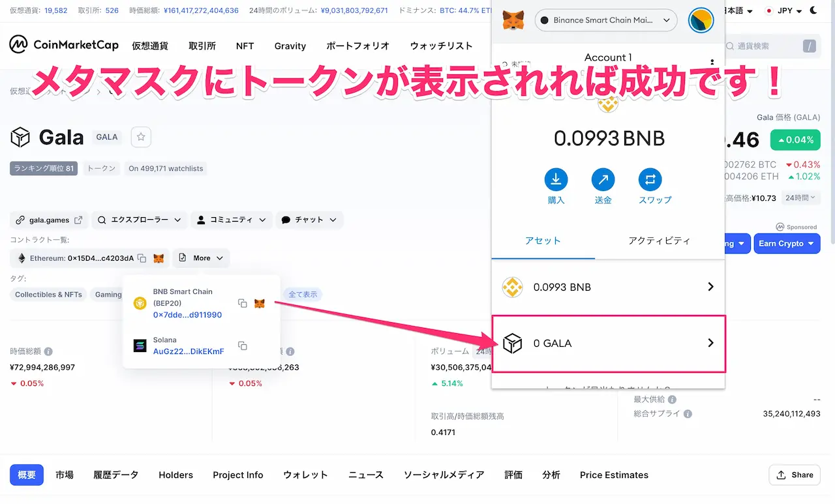This screenshot has width=835, height=504.
Task: Open the MetaMask network selector dropdown
Action: [x=605, y=20]
